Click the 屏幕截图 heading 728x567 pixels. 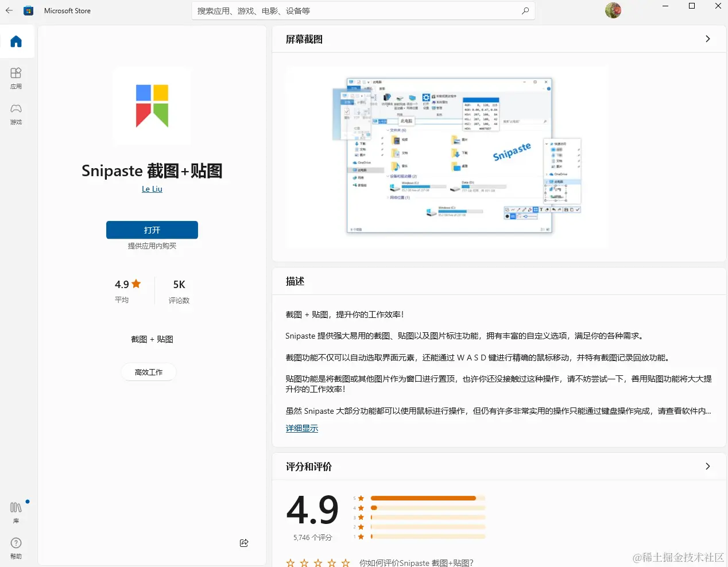304,39
